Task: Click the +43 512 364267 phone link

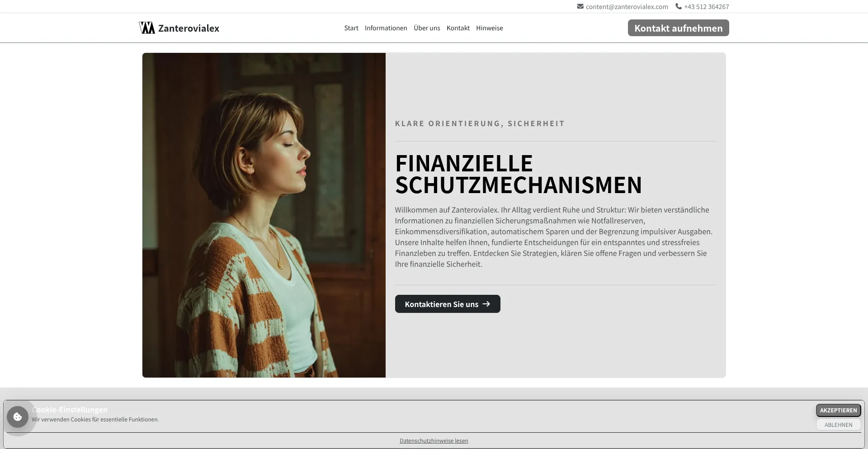Action: point(707,6)
